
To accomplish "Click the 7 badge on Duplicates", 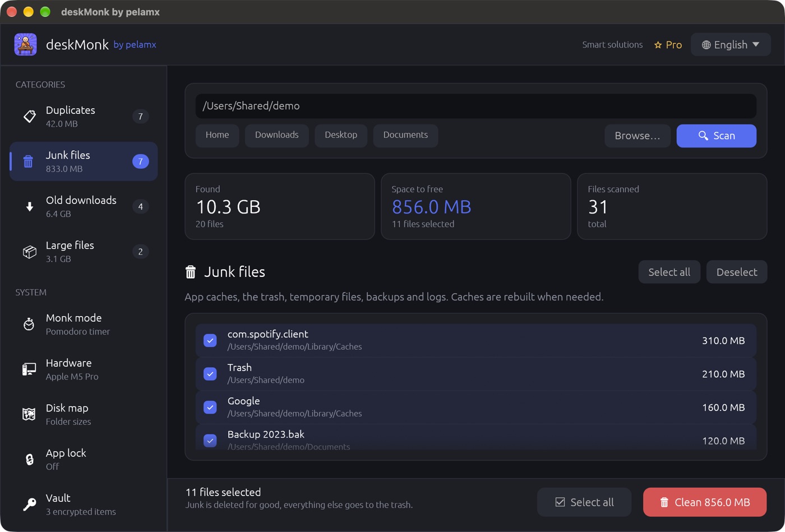I will (141, 117).
